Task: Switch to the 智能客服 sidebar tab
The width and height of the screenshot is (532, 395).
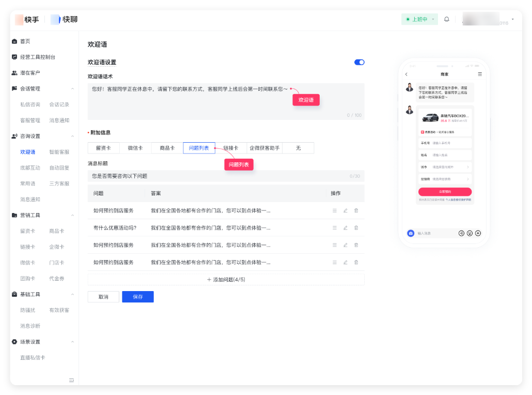Action: click(59, 151)
